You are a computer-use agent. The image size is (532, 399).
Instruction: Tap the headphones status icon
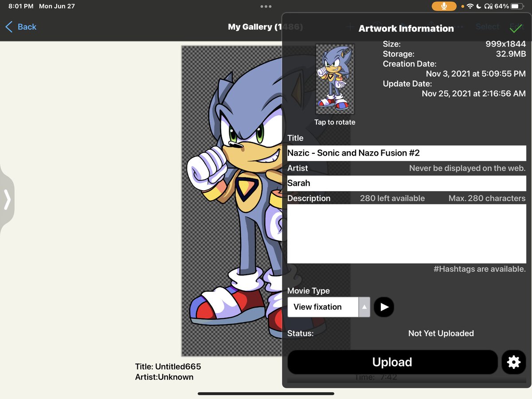tap(488, 6)
